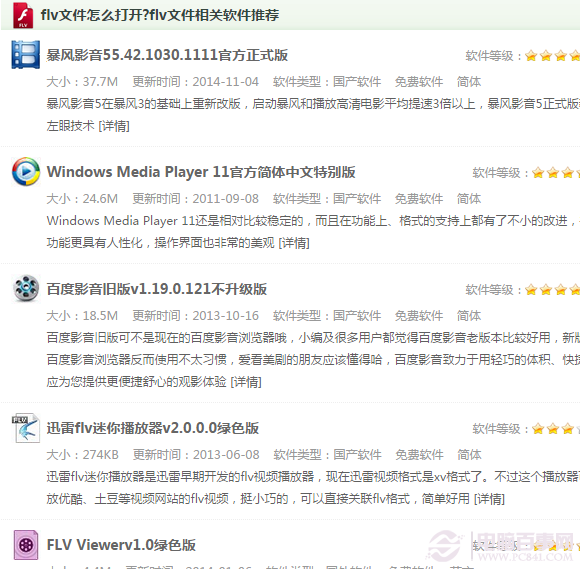Image resolution: width=580 pixels, height=569 pixels.
Task: Click 免费软件 in 暴风影音 row
Action: [419, 82]
